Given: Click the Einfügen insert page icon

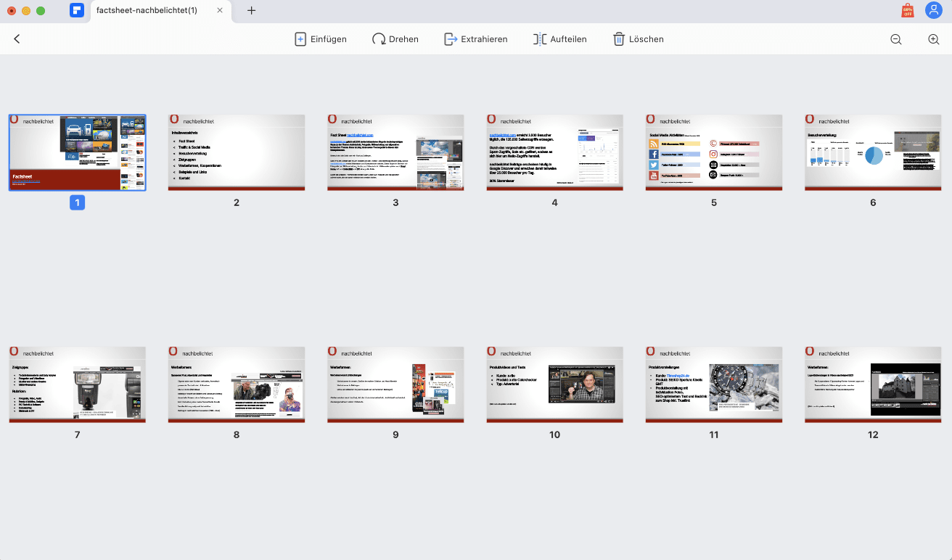Looking at the screenshot, I should pyautogui.click(x=300, y=39).
